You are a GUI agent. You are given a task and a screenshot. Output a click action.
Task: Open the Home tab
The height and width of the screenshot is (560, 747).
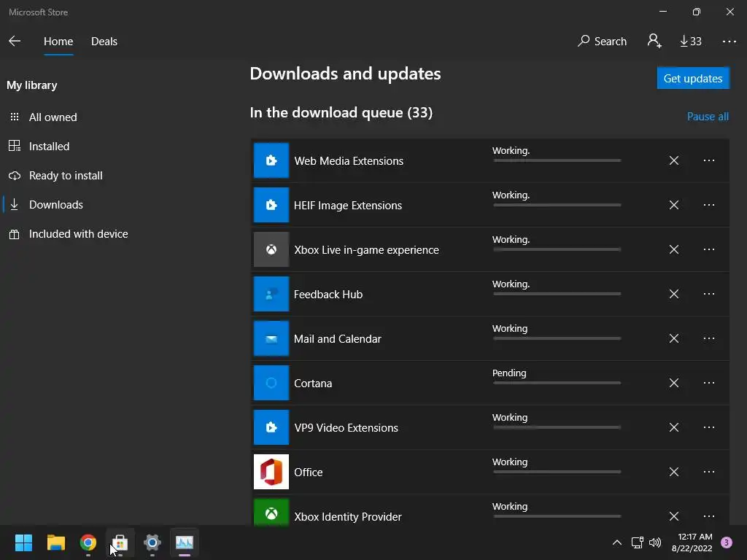click(x=58, y=42)
